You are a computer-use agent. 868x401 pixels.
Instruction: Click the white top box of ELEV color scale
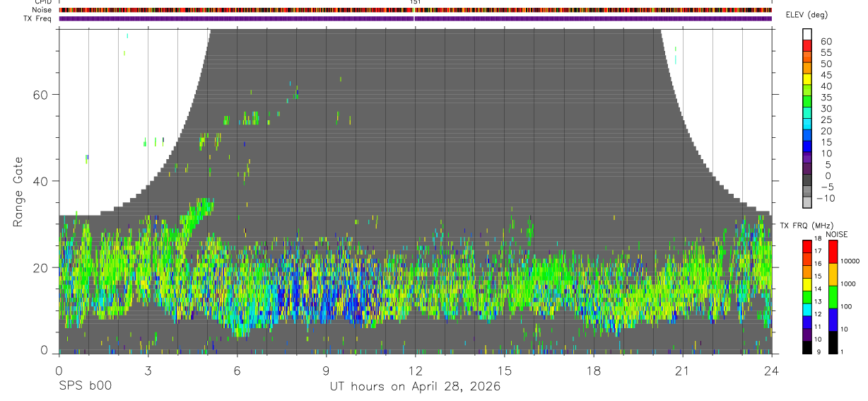pos(807,33)
